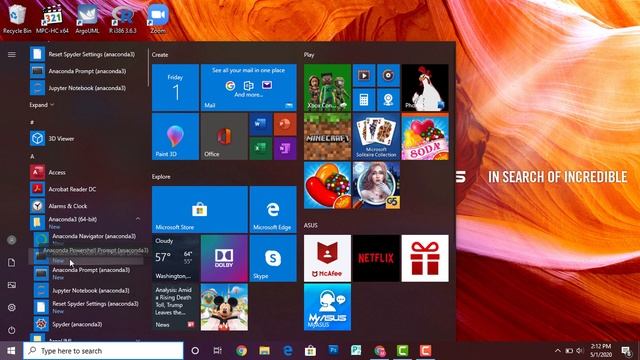Launch OneNote from the small tile

click(285, 148)
